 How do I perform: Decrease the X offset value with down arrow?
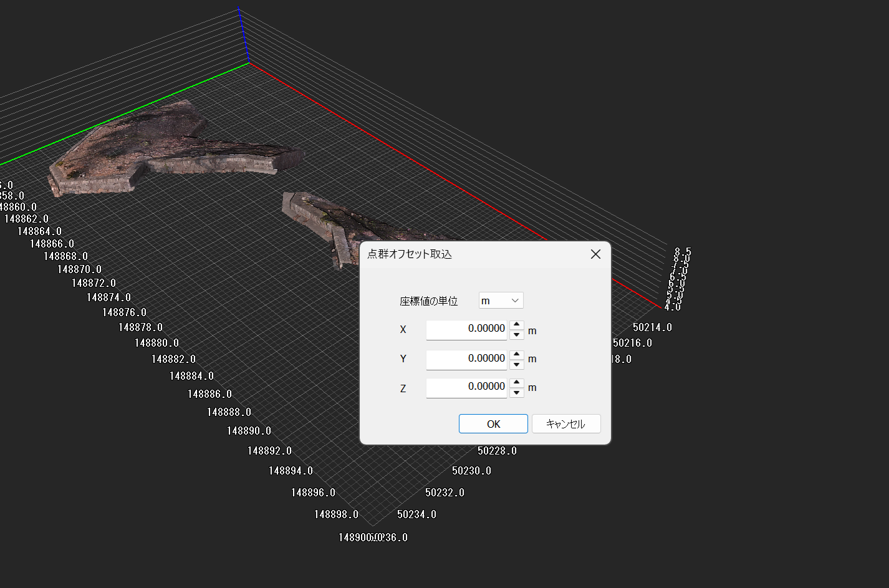(517, 335)
